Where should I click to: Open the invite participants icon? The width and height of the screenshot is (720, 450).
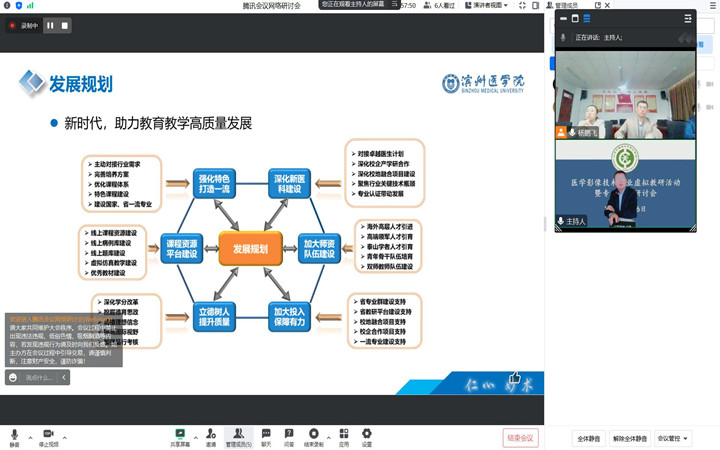[x=211, y=435]
